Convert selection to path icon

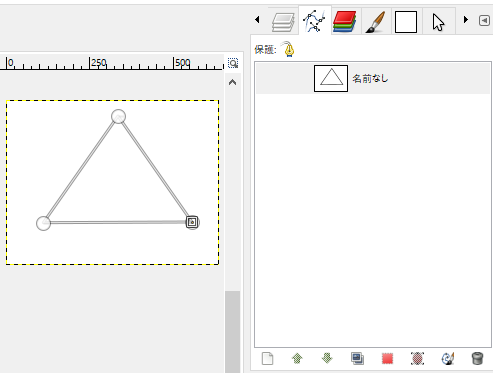tap(417, 359)
